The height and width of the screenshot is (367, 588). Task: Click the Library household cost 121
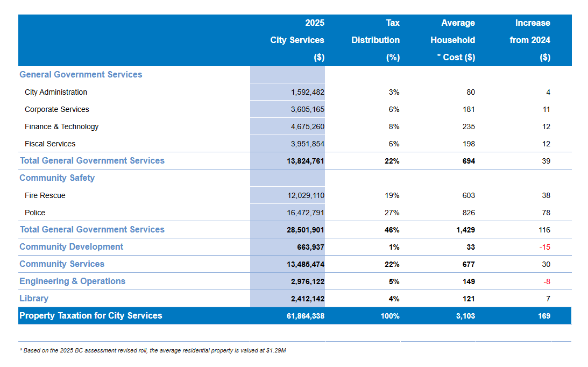pyautogui.click(x=469, y=299)
